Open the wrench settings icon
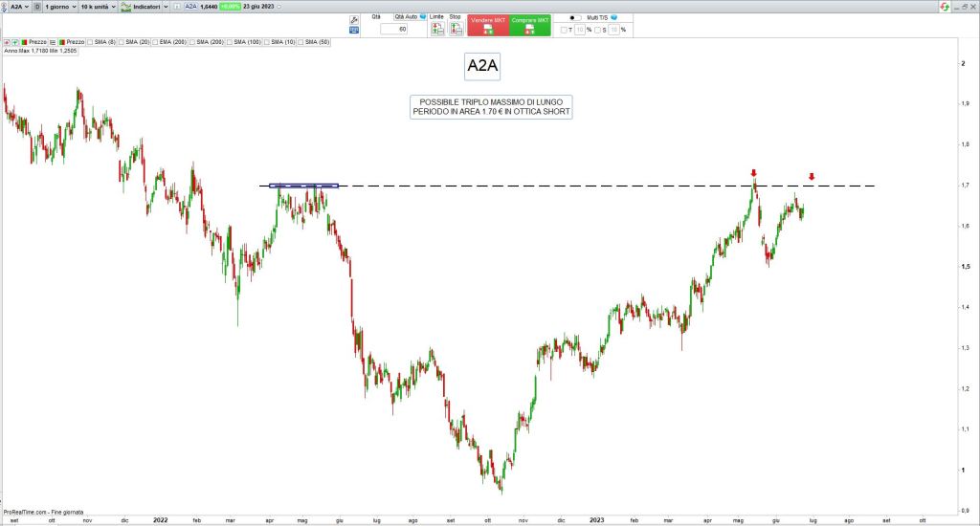 coord(354,18)
